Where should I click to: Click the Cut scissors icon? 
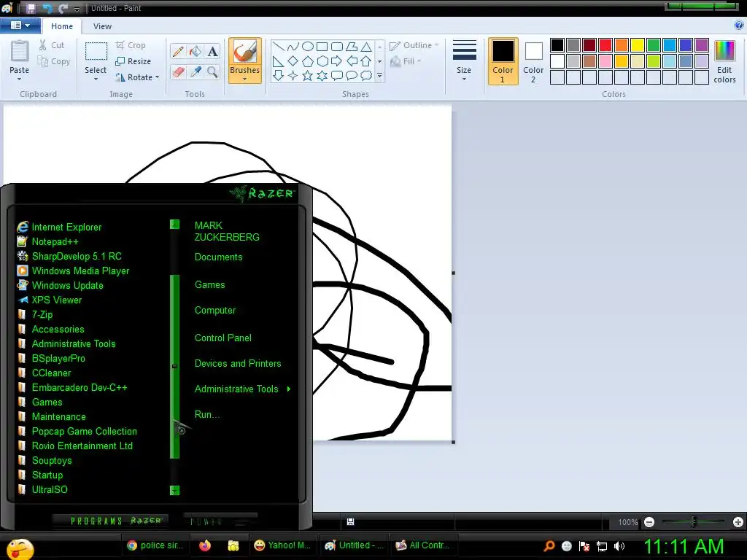(x=43, y=45)
